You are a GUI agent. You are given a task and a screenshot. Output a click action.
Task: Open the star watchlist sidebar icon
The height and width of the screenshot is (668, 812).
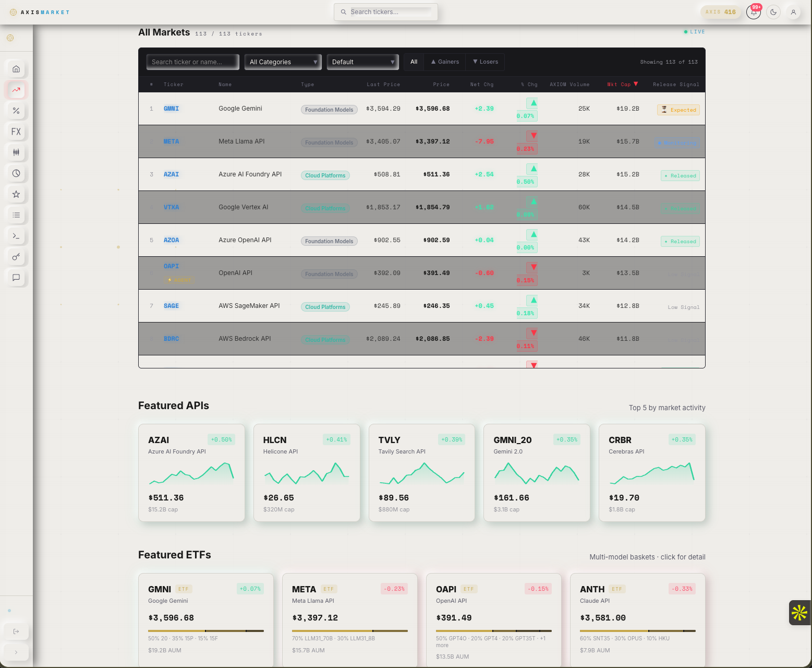16,194
